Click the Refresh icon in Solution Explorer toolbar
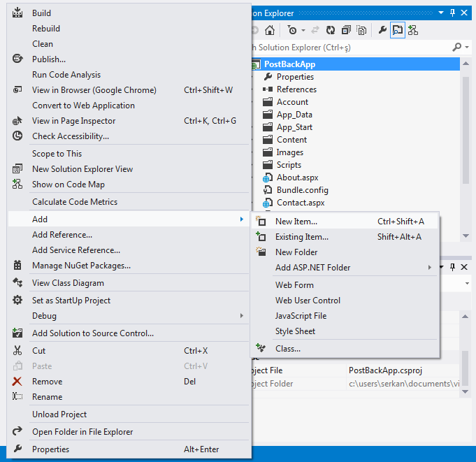The height and width of the screenshot is (462, 476). coord(331,30)
